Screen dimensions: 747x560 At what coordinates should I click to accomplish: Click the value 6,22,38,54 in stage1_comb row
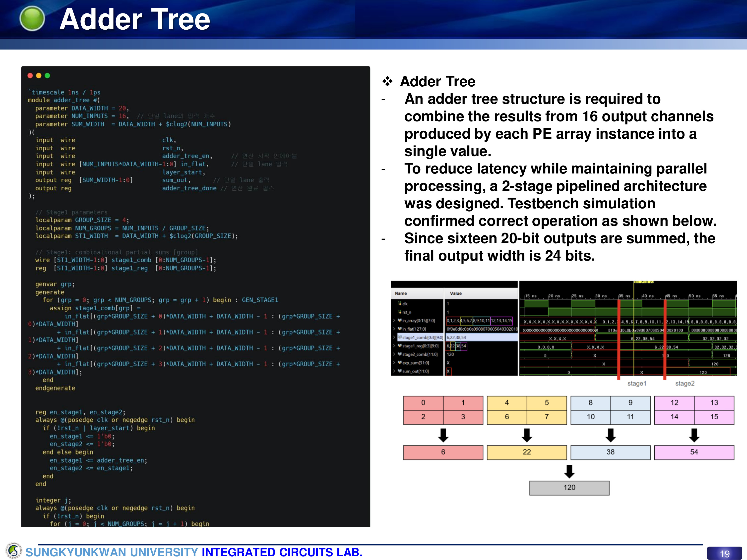click(456, 337)
